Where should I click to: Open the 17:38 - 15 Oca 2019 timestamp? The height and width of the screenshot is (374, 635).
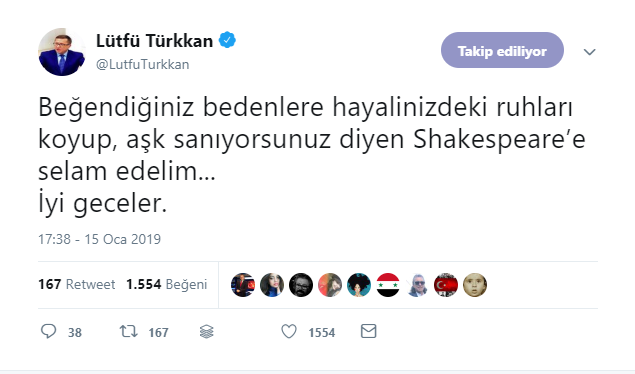click(99, 239)
